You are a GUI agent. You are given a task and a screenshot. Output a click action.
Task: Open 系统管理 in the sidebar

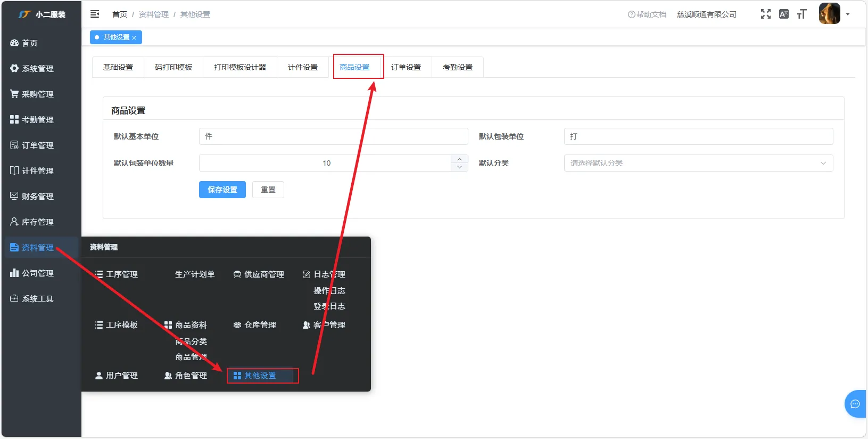(x=40, y=69)
